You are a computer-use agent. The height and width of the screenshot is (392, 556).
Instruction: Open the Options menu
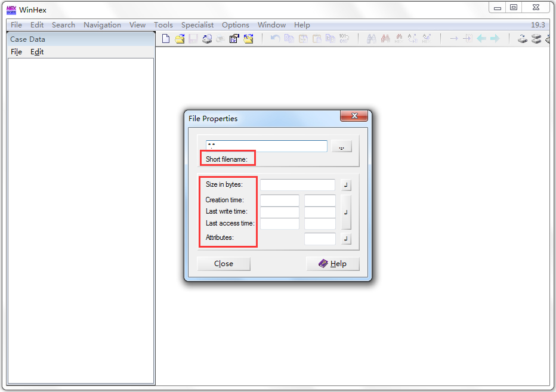[236, 25]
